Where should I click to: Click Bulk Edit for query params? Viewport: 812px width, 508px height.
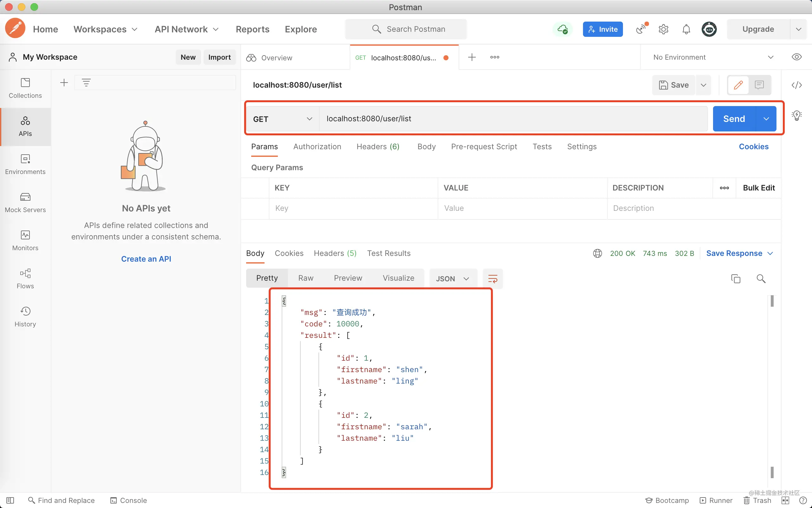click(759, 188)
